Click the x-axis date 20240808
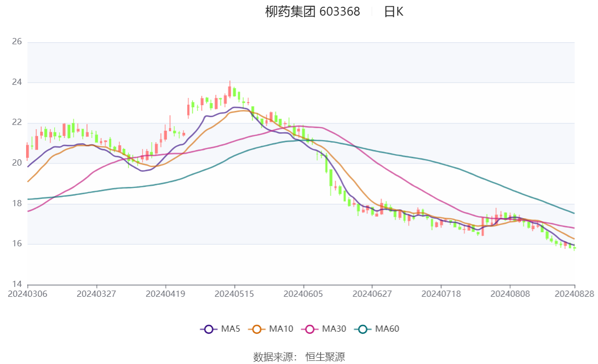598x364 pixels. 510,294
